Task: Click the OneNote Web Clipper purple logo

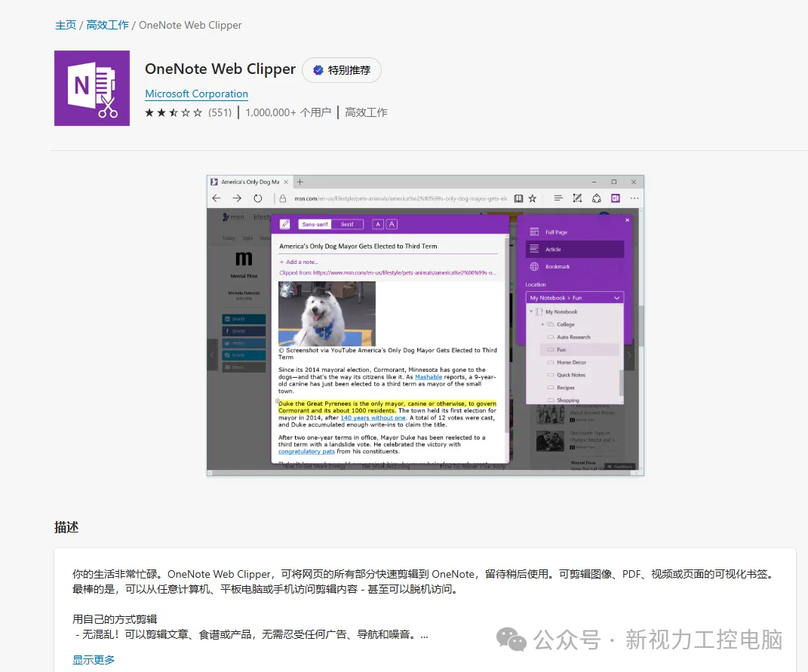Action: tap(92, 88)
